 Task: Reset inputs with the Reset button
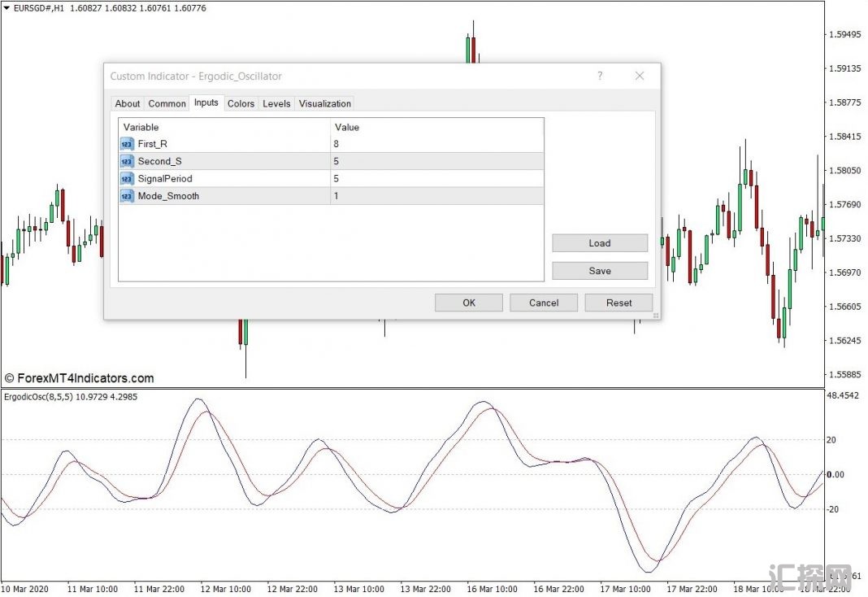tap(618, 303)
